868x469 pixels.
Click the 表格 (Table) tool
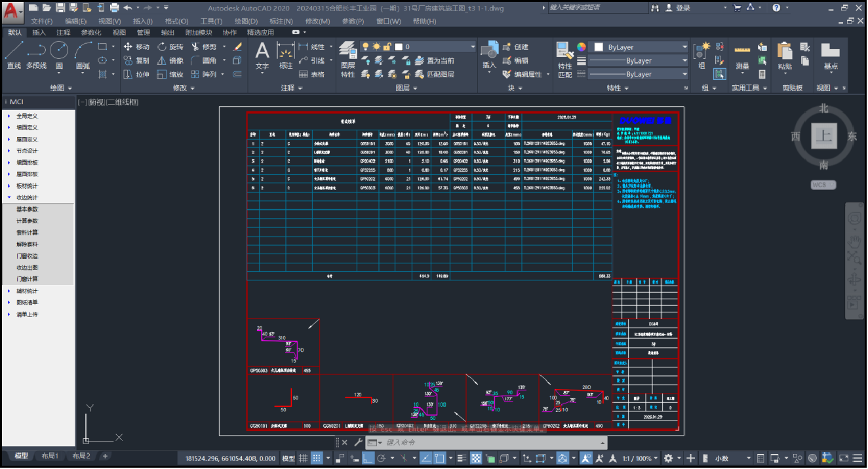(x=311, y=75)
